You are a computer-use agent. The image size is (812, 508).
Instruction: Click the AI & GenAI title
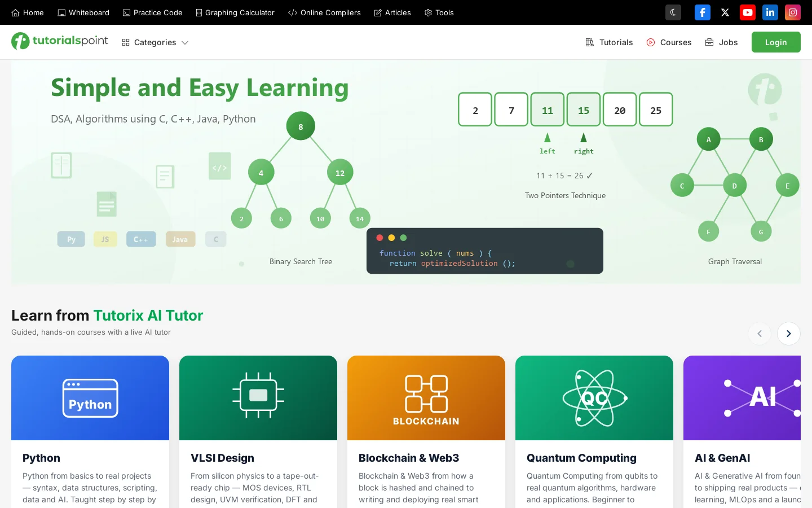tap(722, 458)
